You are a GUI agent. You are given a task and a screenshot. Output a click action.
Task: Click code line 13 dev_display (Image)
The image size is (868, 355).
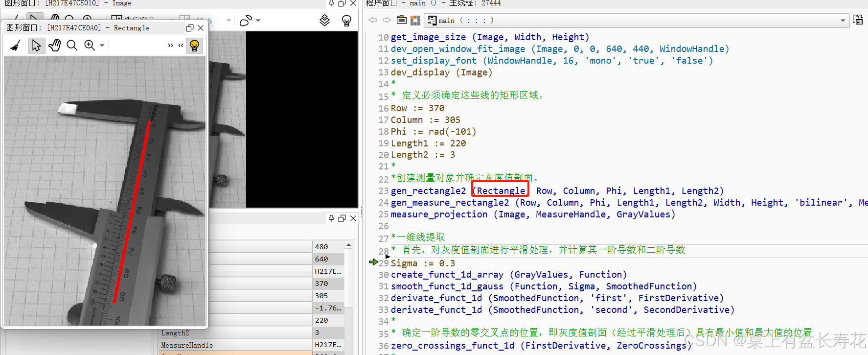pyautogui.click(x=441, y=72)
